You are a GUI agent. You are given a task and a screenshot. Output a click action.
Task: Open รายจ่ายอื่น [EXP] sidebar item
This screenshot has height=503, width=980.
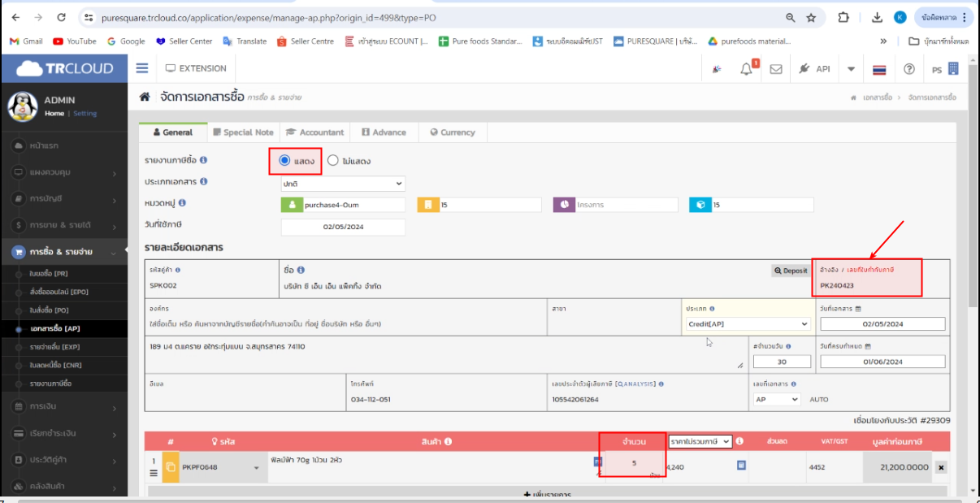pos(54,347)
